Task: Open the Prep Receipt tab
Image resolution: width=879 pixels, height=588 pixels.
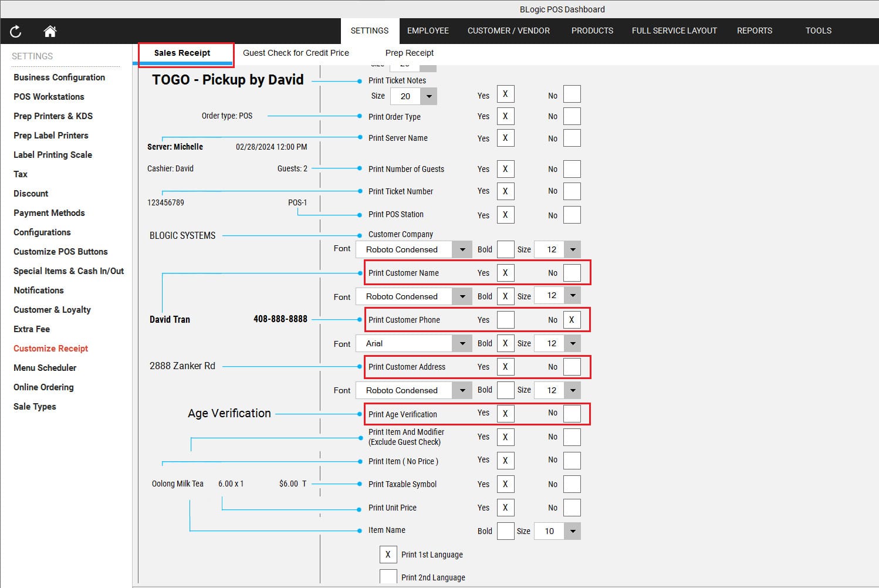Action: 409,53
